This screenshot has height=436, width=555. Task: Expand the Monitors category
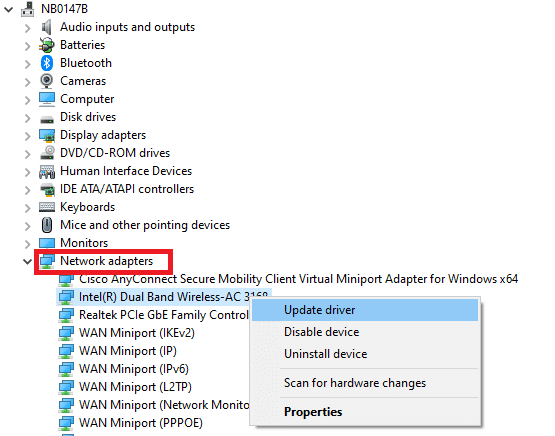coord(28,244)
